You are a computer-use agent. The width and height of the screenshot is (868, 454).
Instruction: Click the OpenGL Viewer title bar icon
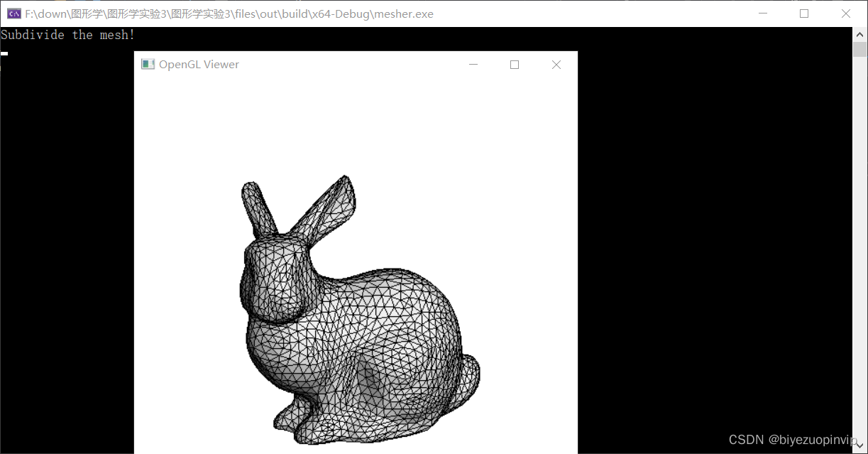[x=148, y=65]
